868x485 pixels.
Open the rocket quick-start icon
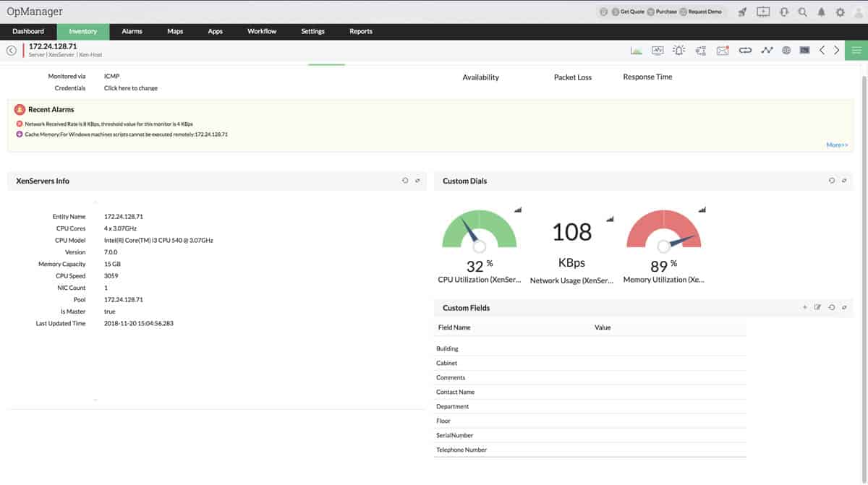pos(742,12)
